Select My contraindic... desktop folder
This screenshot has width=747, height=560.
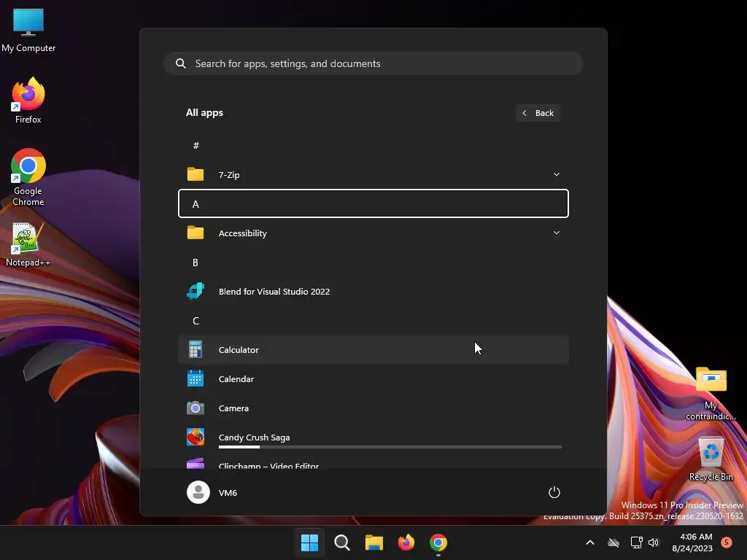point(711,393)
